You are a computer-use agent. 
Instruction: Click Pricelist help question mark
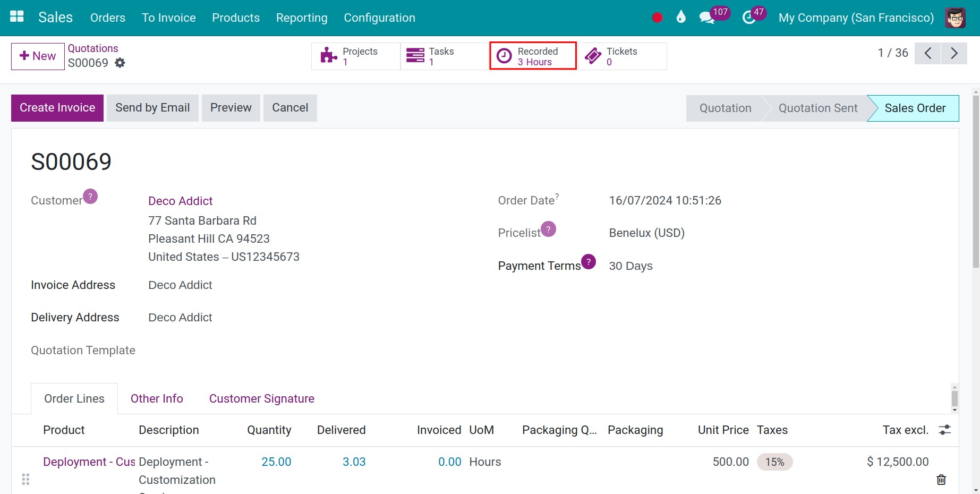(x=548, y=229)
